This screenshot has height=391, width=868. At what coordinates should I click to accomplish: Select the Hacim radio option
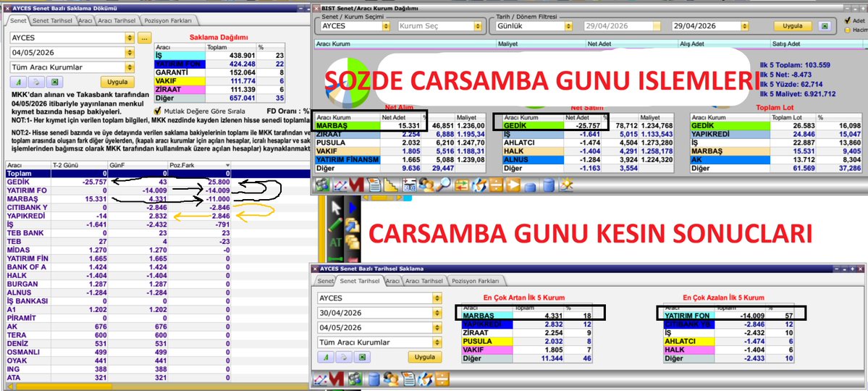(847, 30)
